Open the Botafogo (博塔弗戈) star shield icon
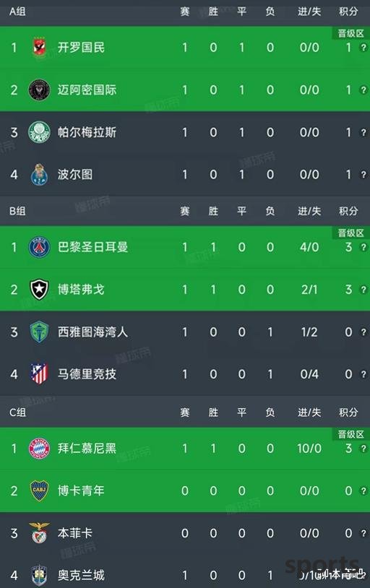 [39, 290]
